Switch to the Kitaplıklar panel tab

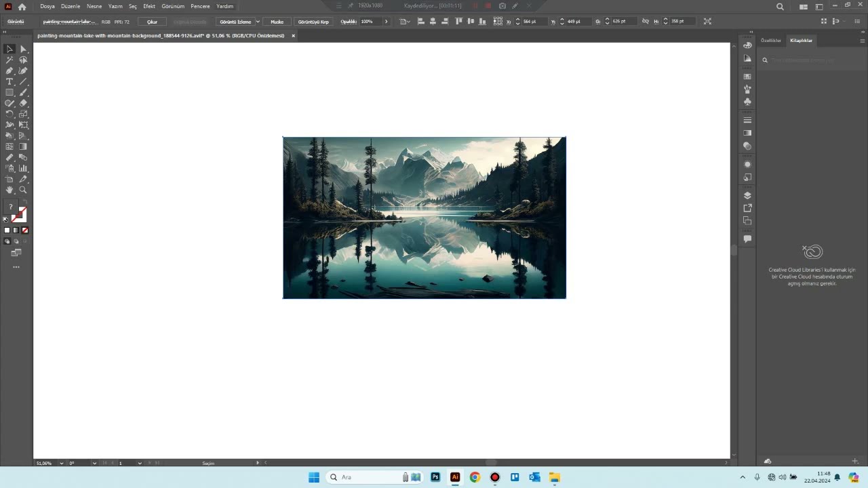click(x=801, y=41)
